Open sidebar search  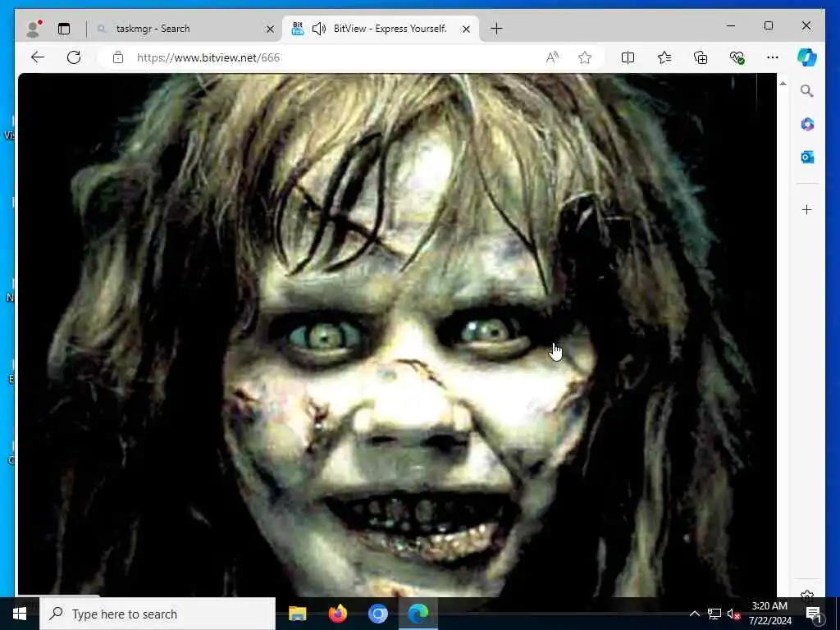[x=807, y=91]
